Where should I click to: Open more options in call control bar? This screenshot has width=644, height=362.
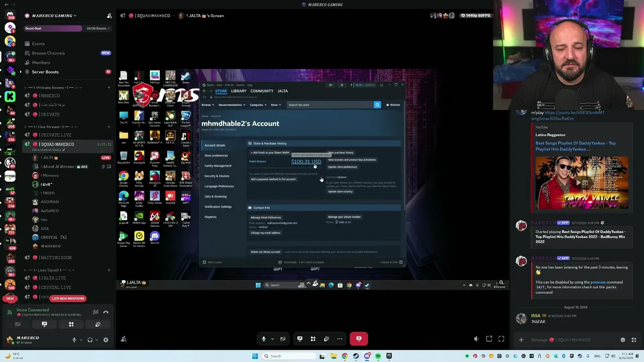[x=340, y=339]
